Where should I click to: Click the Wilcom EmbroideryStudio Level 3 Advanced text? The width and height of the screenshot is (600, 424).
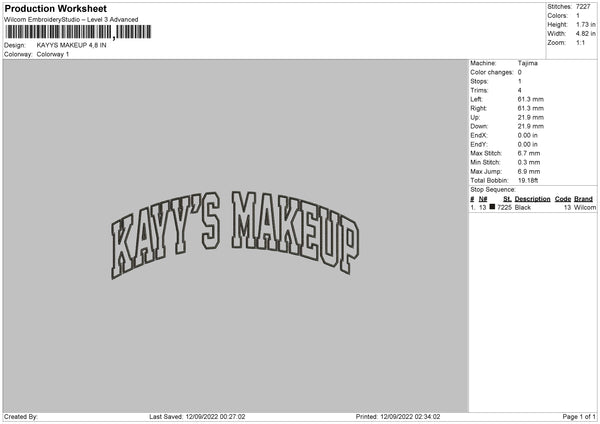coord(71,20)
